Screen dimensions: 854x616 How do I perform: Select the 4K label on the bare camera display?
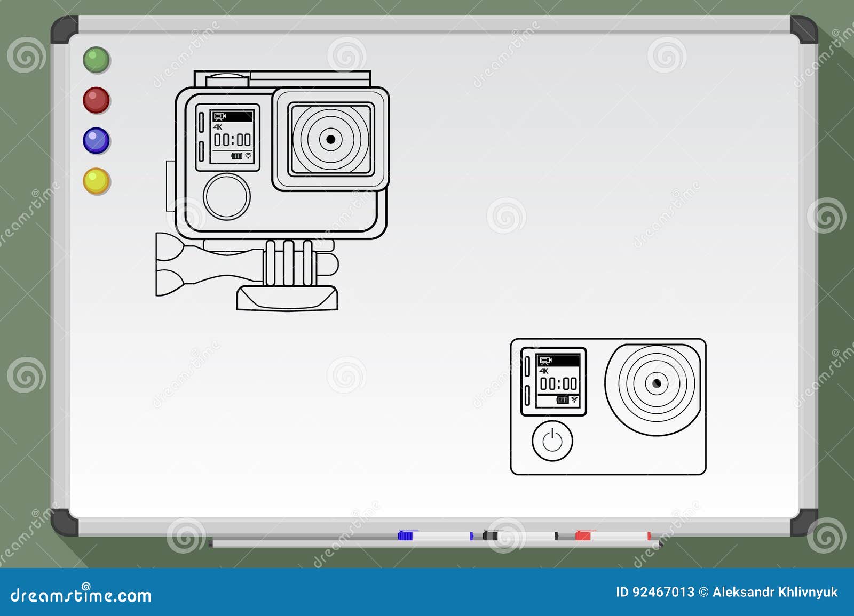tap(543, 371)
